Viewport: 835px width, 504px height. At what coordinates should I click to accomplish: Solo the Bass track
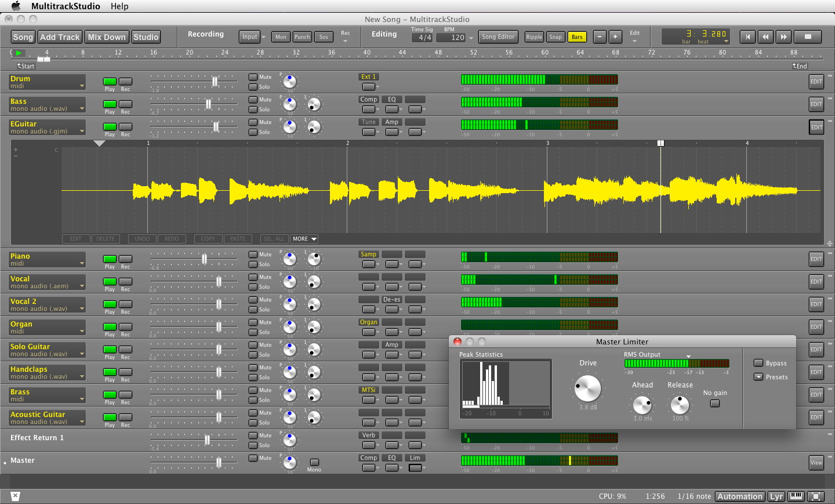[x=253, y=110]
